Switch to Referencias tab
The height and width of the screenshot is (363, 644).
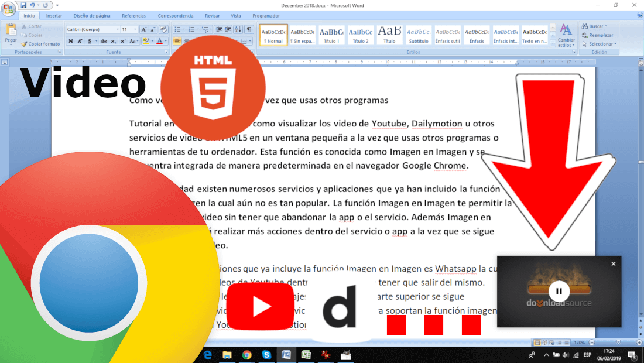coord(133,16)
